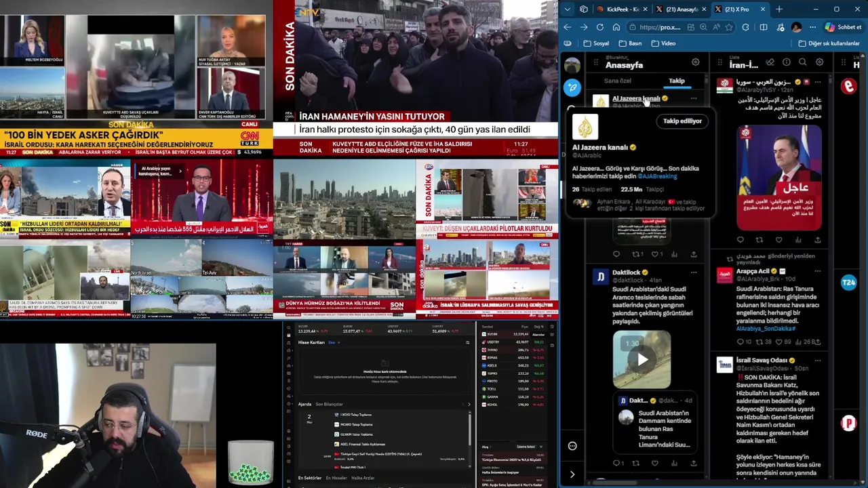Add this page to favorites with the star
Image resolution: width=868 pixels, height=488 pixels.
point(729,27)
